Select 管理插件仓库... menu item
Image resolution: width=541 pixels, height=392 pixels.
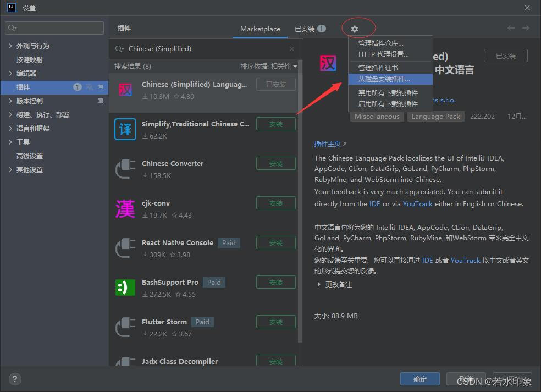[x=390, y=43]
